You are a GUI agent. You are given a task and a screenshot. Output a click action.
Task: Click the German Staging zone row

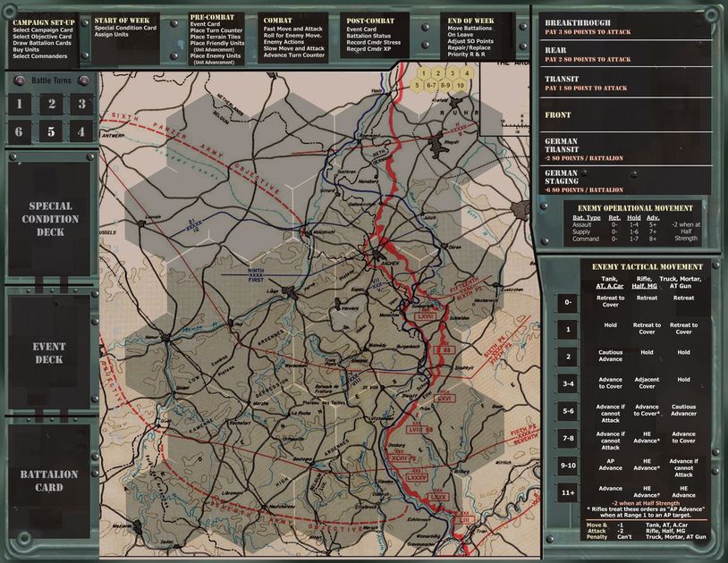(626, 180)
